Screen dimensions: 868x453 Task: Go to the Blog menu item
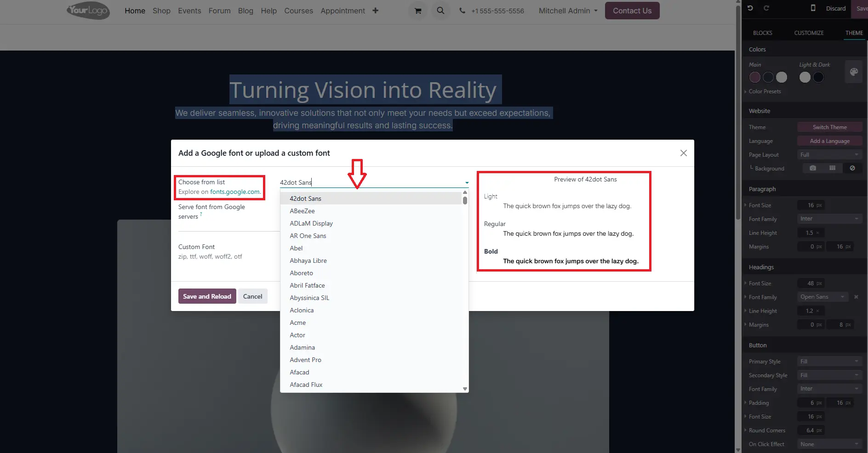tap(246, 11)
